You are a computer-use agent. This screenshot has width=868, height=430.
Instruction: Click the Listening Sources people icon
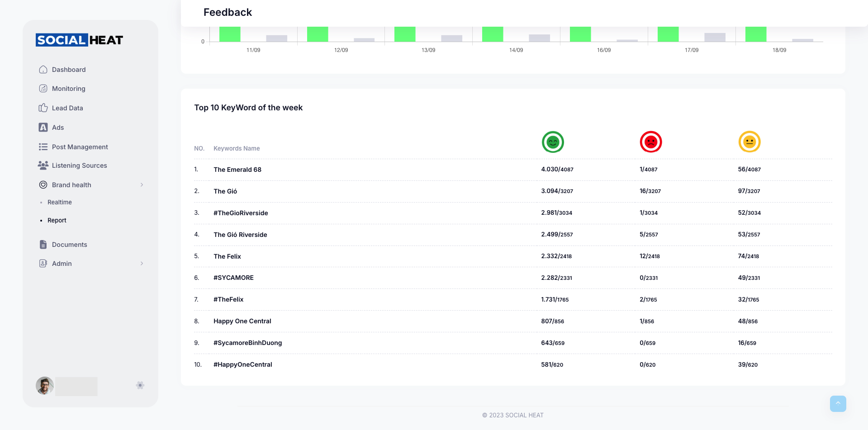[x=43, y=165]
